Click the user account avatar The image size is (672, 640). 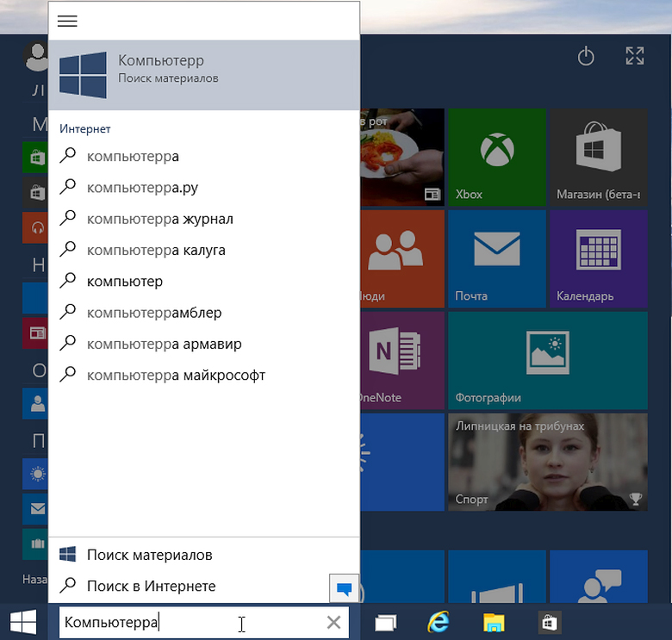tap(36, 56)
